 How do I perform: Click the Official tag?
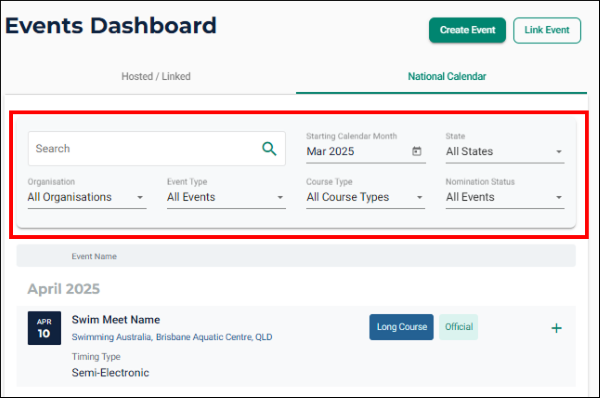[458, 327]
